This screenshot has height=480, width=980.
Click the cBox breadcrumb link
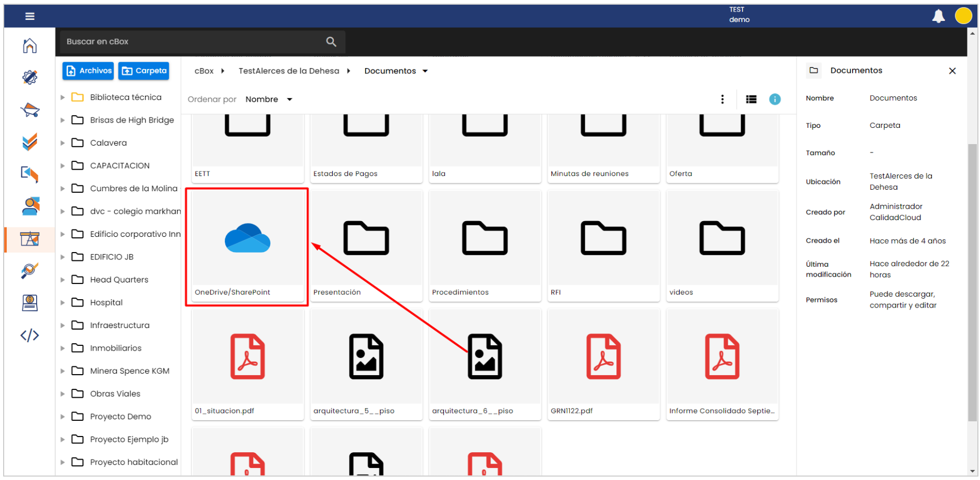coord(204,71)
